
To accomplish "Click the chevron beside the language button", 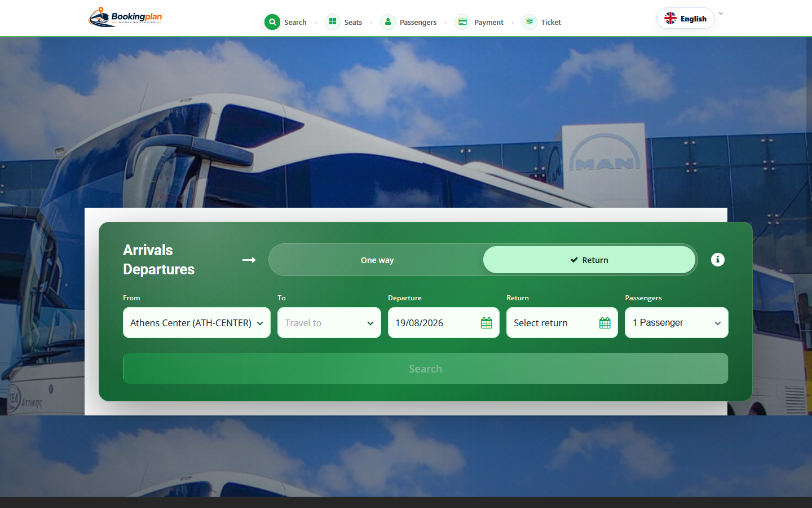I will point(721,14).
